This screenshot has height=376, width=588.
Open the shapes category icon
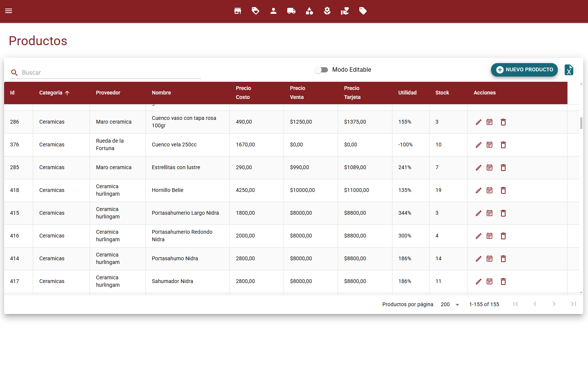(x=309, y=11)
